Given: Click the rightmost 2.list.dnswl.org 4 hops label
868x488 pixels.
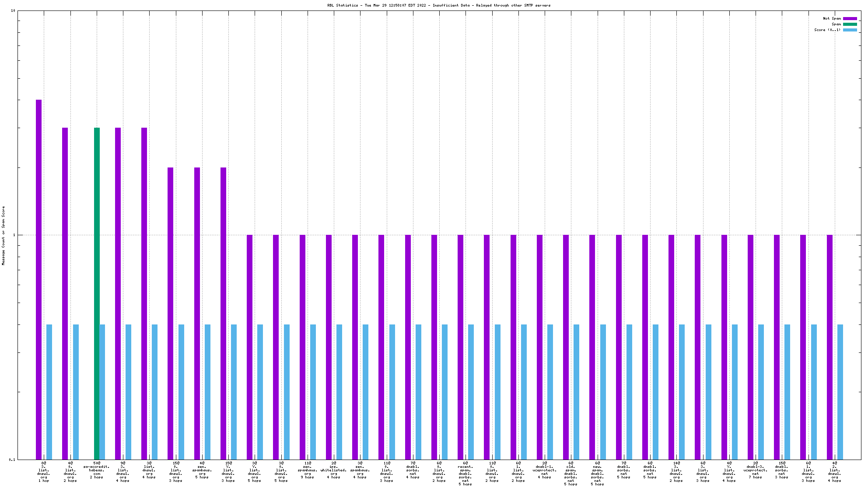Looking at the screenshot, I should 834,472.
